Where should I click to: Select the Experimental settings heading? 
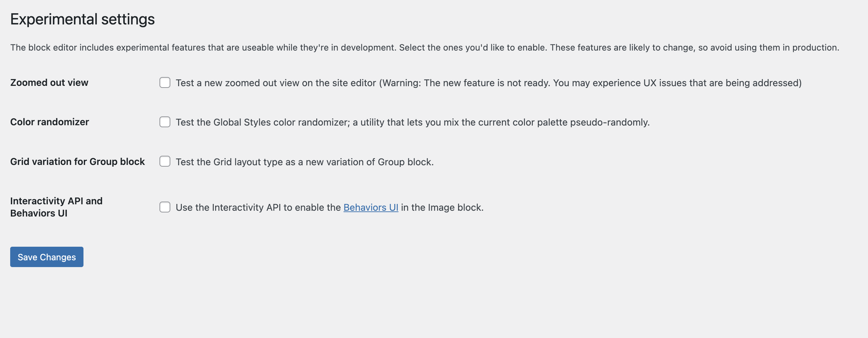pos(82,19)
